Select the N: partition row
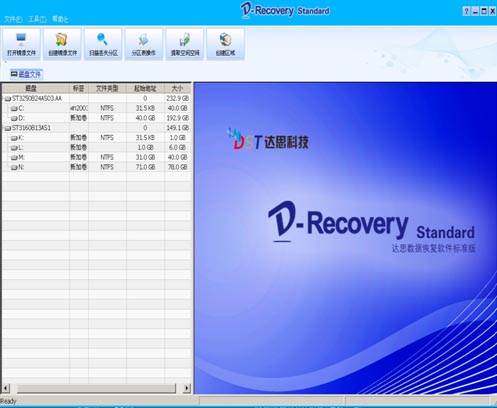 (97, 167)
